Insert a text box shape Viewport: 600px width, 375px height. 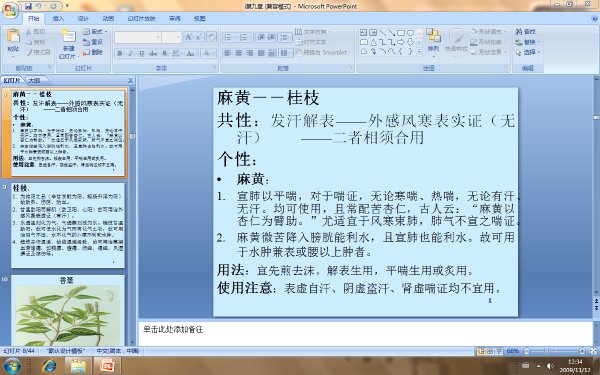point(364,33)
